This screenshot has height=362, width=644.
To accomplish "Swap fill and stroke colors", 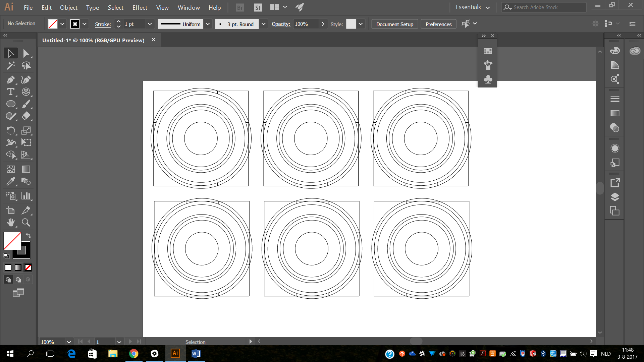I will point(29,236).
